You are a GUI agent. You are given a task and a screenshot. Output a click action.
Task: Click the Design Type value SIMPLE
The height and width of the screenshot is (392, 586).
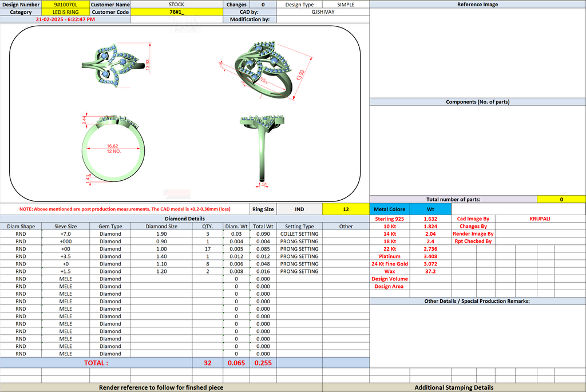[x=346, y=5]
